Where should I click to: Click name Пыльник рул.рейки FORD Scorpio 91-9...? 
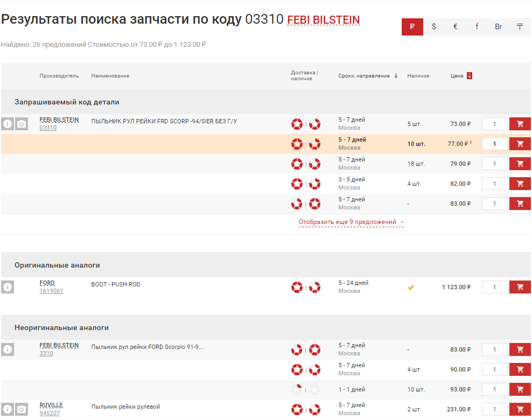[147, 347]
